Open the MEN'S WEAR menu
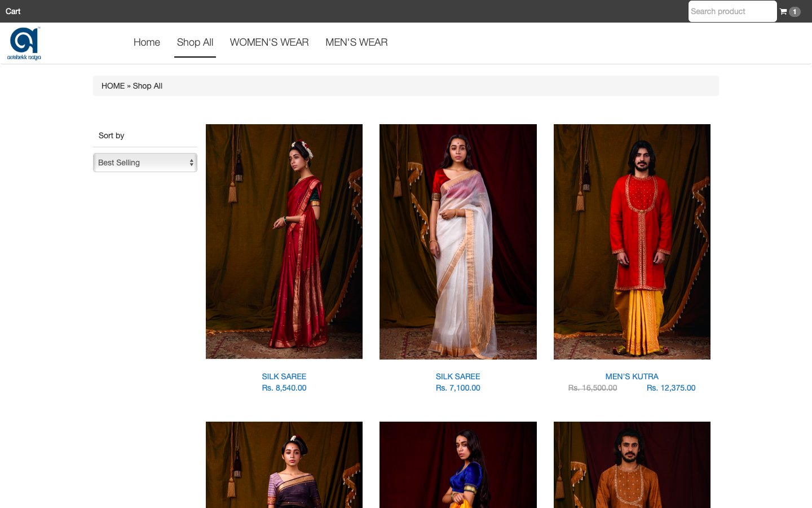Viewport: 812px width, 508px height. 356,42
